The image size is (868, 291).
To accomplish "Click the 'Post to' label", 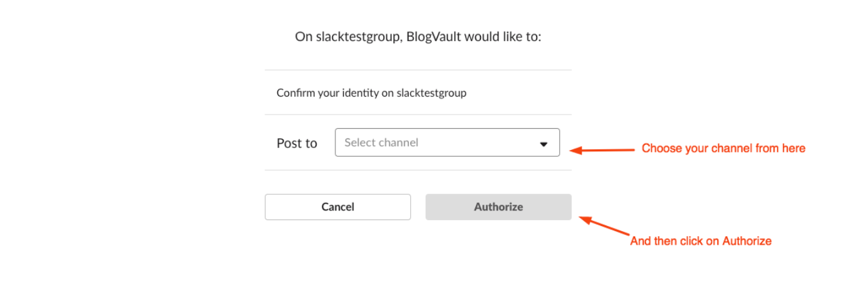I will pyautogui.click(x=297, y=143).
